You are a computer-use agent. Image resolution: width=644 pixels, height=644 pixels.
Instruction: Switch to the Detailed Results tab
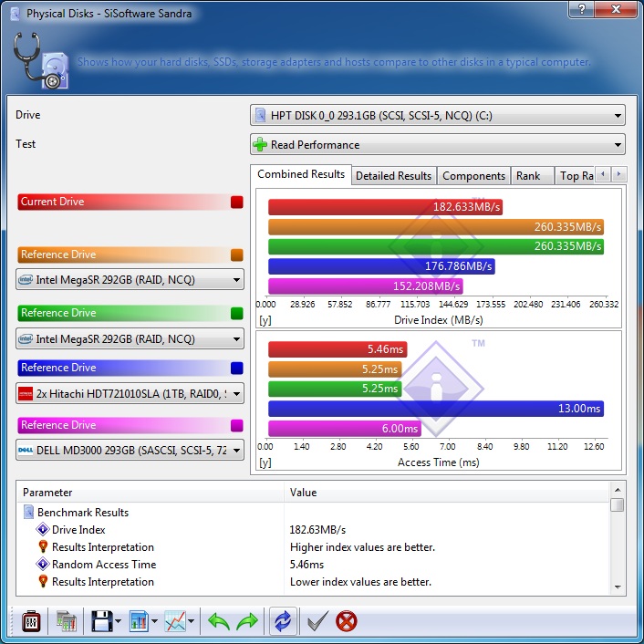(x=393, y=176)
